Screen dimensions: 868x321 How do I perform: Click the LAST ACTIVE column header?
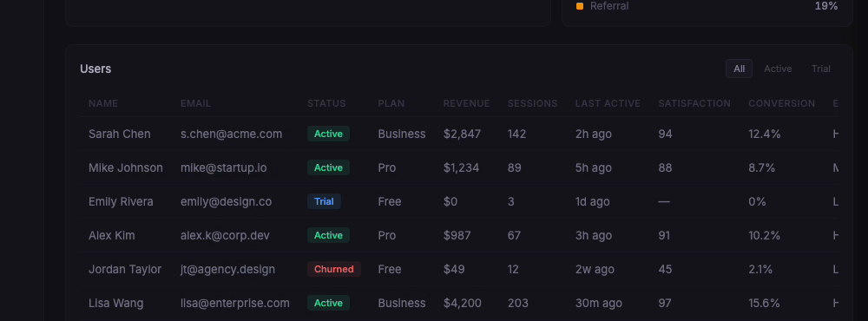608,103
